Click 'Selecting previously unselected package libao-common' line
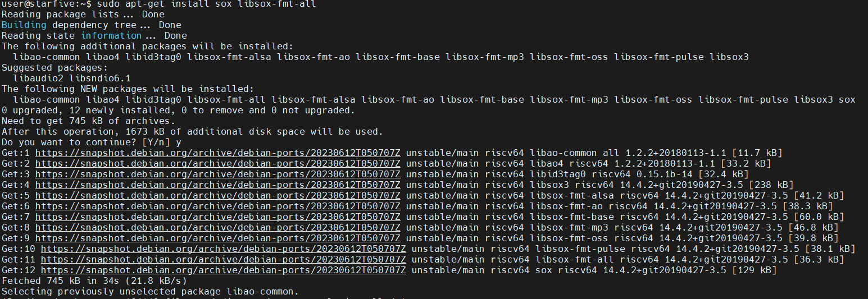The image size is (868, 299). (x=151, y=292)
